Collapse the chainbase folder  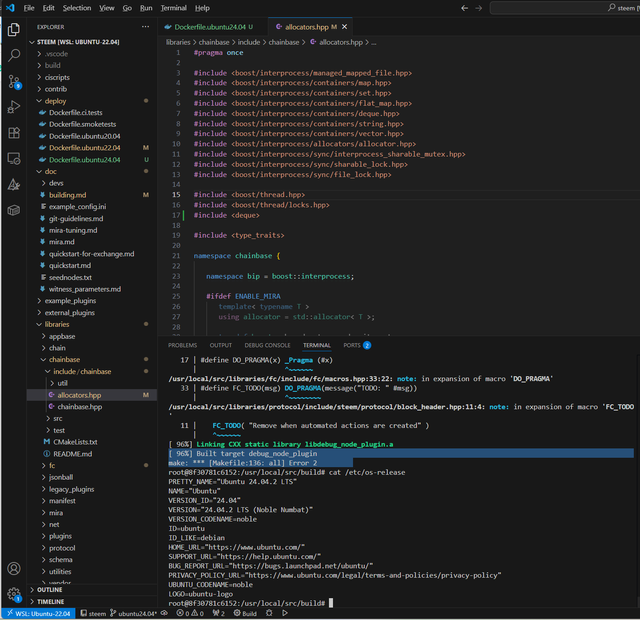click(x=64, y=360)
